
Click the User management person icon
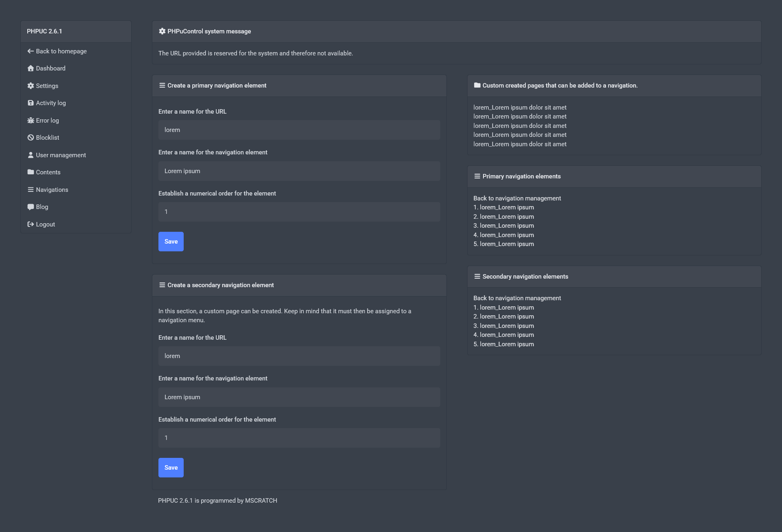31,155
